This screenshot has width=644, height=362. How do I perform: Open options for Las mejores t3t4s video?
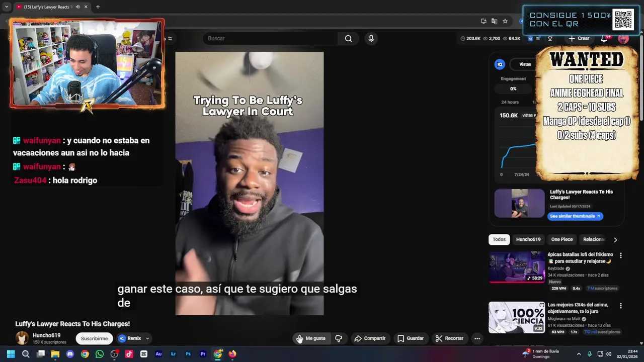[x=620, y=306]
